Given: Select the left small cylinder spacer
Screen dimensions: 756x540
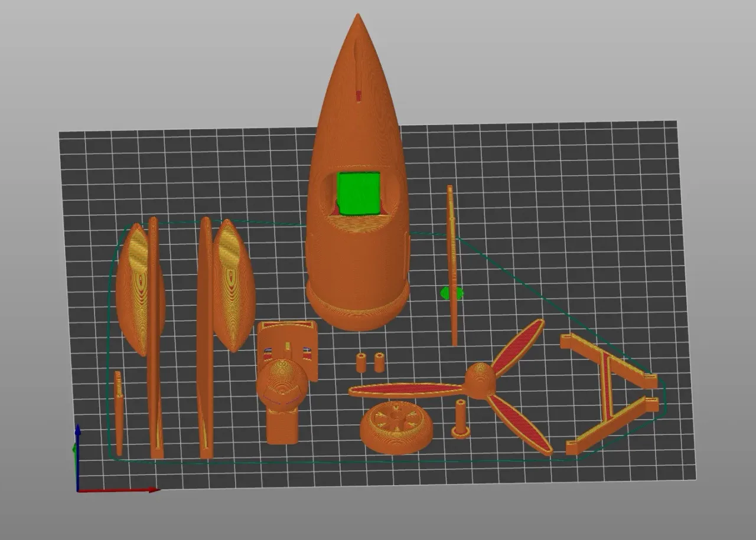Looking at the screenshot, I should coord(361,363).
